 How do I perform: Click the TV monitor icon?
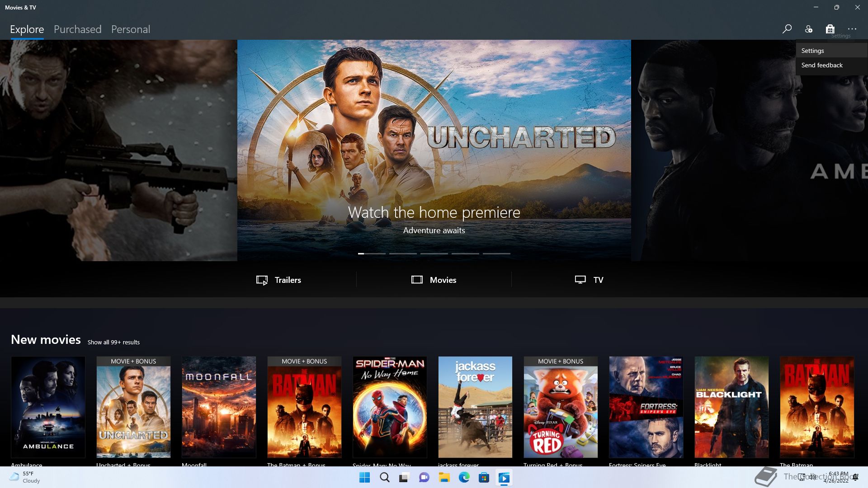click(x=580, y=280)
